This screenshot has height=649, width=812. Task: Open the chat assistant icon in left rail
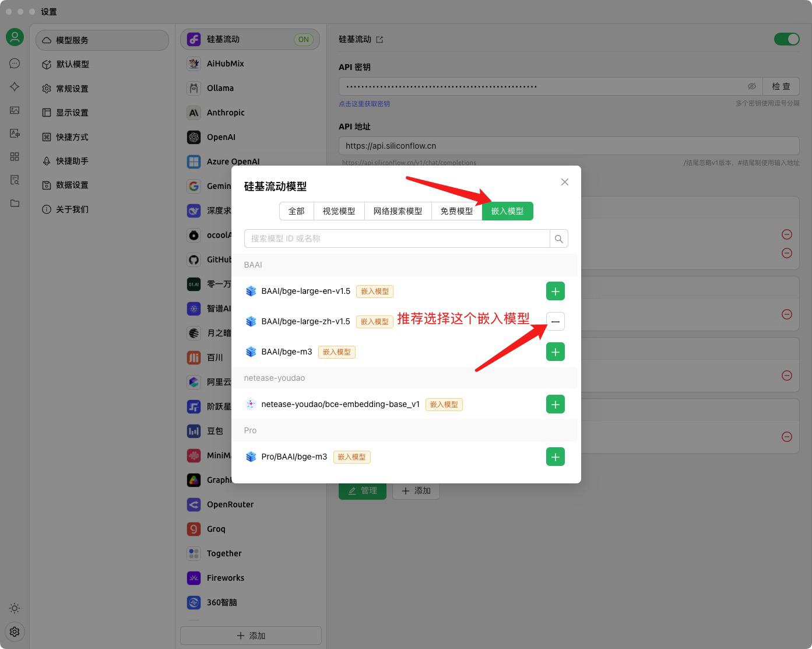15,64
